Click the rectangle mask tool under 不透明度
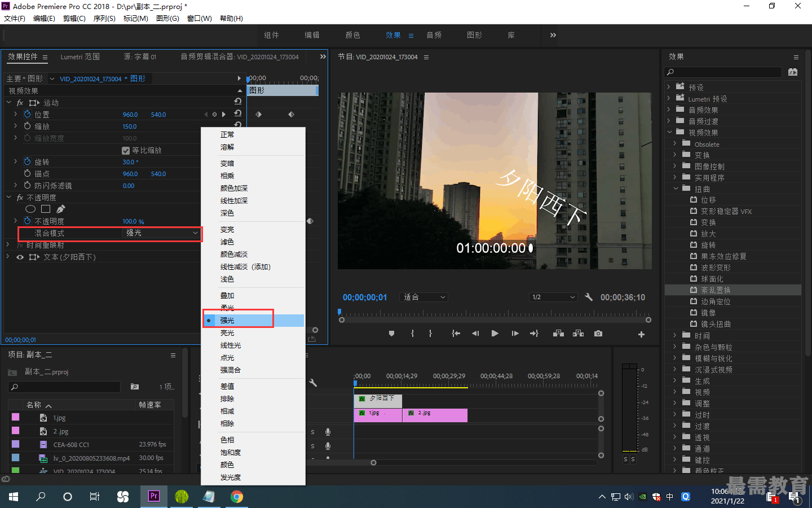Viewport: 812px width, 508px height. pos(46,209)
